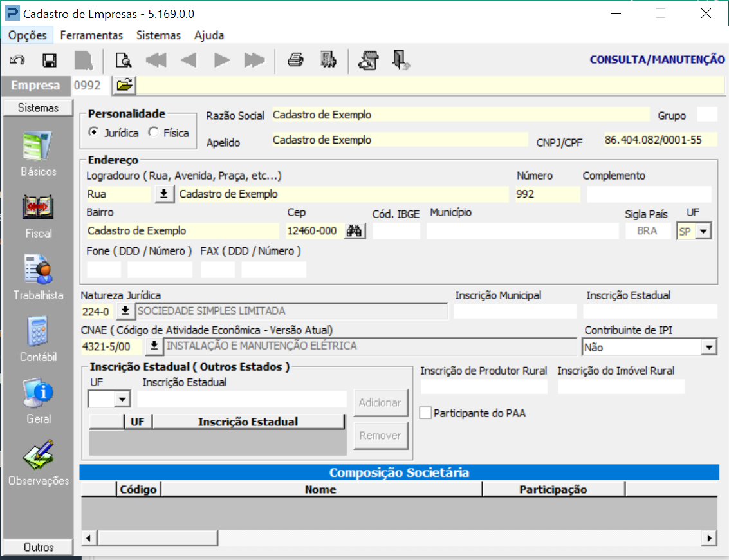Open the Ajuda menu
The width and height of the screenshot is (729, 560).
tap(209, 35)
